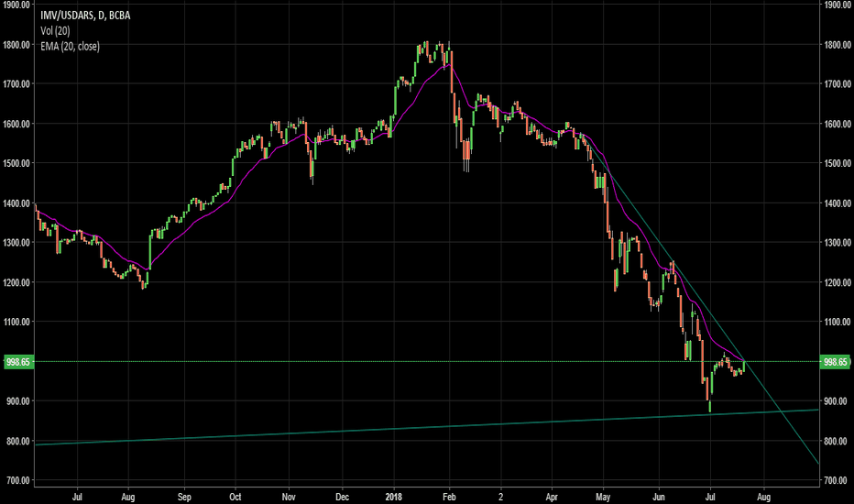Click the 1900.00 label on left price axis
Image resolution: width=854 pixels, height=504 pixels.
pyautogui.click(x=16, y=5)
